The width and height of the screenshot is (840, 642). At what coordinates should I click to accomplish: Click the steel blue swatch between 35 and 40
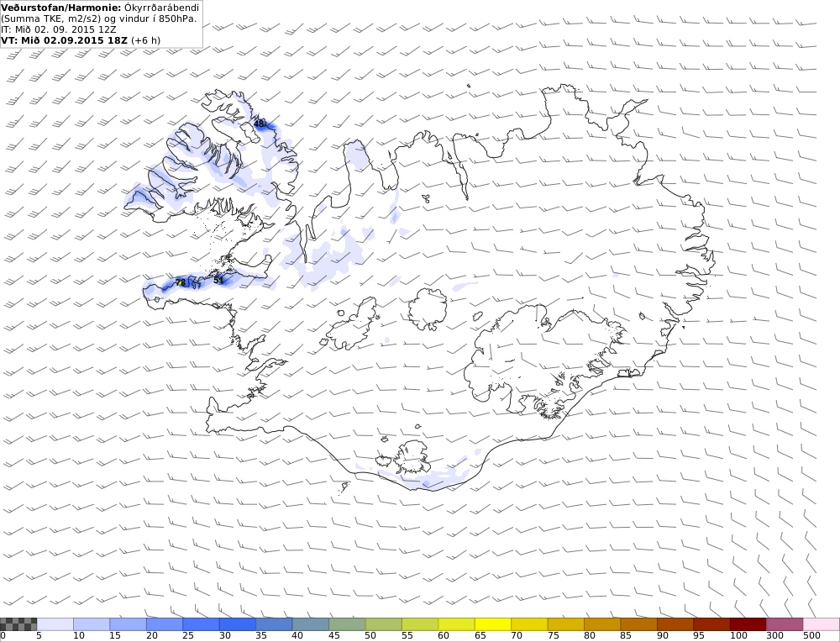[x=275, y=624]
